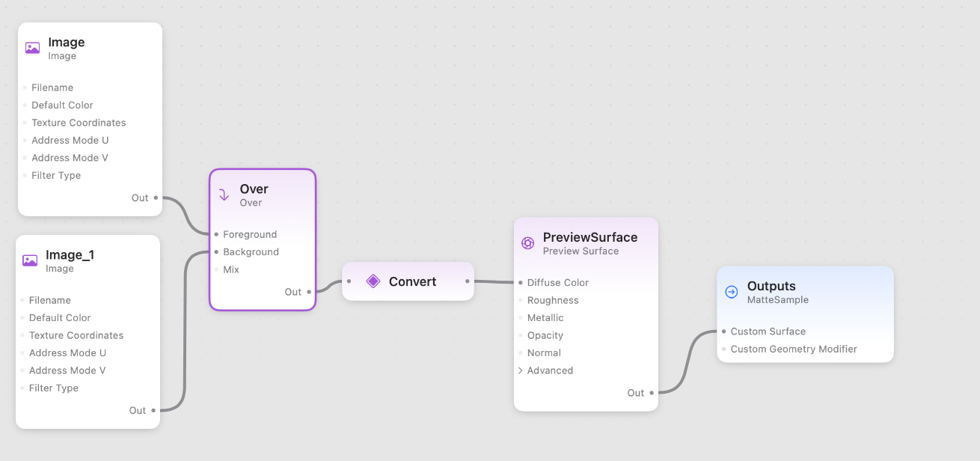The width and height of the screenshot is (980, 461).
Task: Click Convert node input port
Action: pyautogui.click(x=349, y=281)
